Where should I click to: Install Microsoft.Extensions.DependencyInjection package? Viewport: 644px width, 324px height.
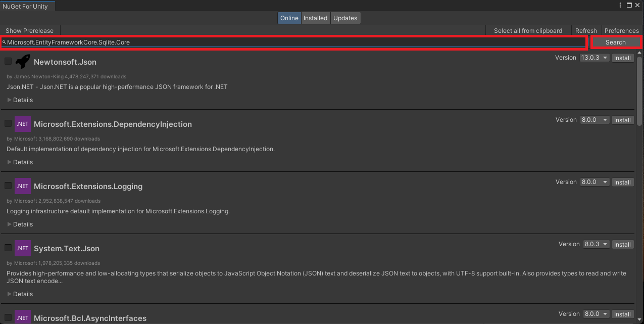coord(622,120)
